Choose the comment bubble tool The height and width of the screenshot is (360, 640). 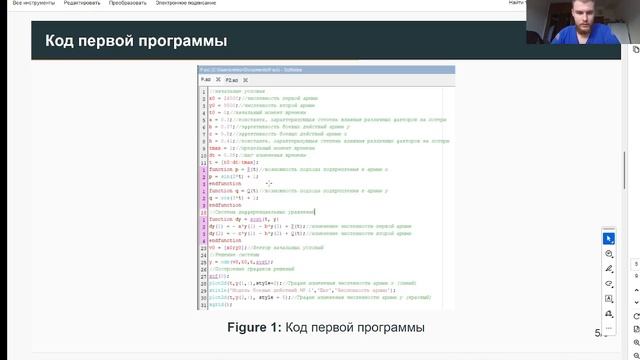pyautogui.click(x=609, y=254)
